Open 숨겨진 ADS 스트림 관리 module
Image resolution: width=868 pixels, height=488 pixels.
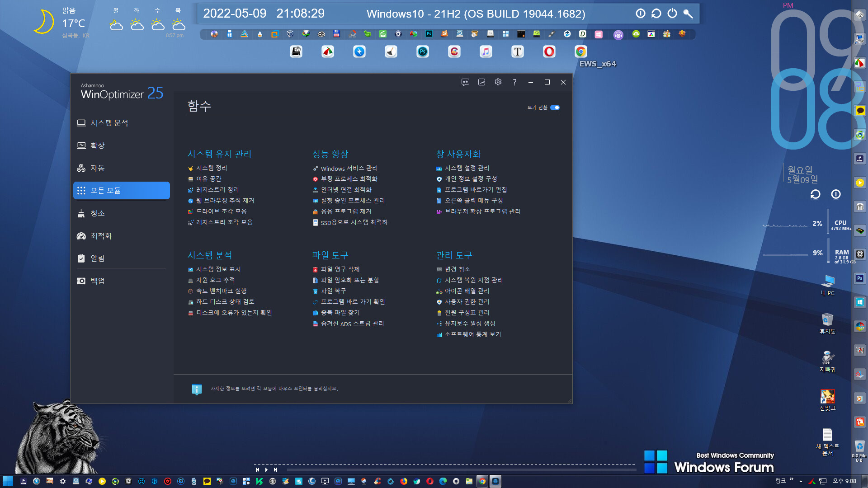click(x=348, y=324)
